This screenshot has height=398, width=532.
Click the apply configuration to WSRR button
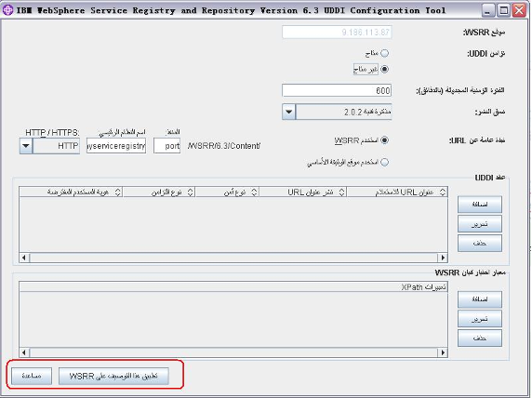pos(113,376)
